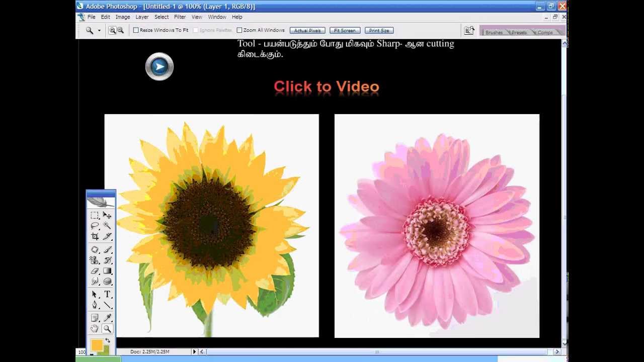This screenshot has width=644, height=362.
Task: Open the foreground color swatch picker
Action: (96, 345)
